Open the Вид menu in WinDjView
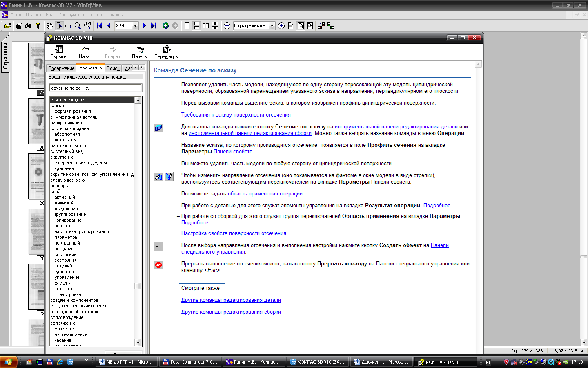Image resolution: width=588 pixels, height=368 pixels. [49, 15]
